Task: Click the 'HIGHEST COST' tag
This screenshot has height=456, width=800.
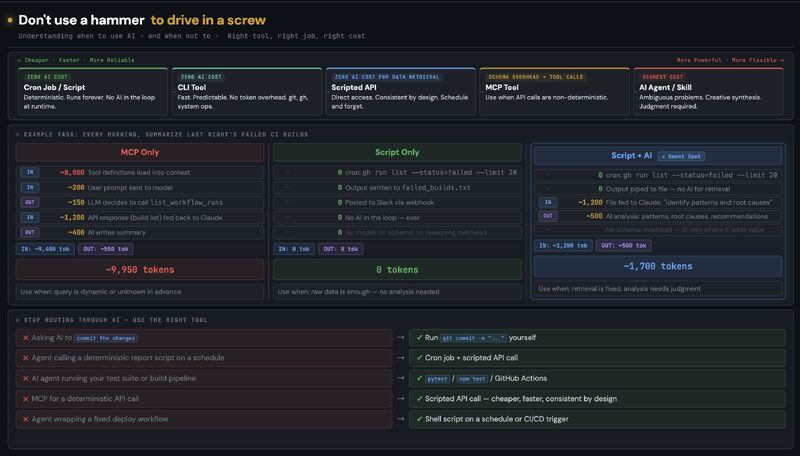Action: pos(662,77)
